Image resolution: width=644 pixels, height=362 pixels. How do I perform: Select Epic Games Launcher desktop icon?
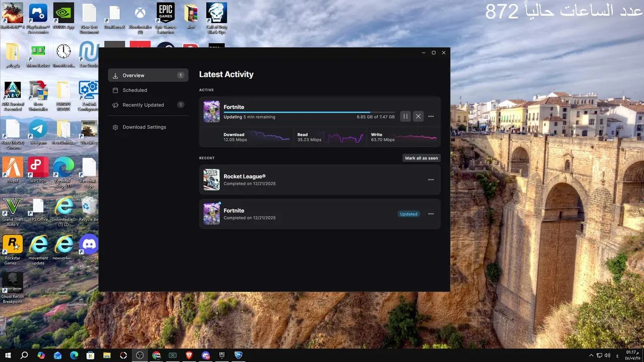(166, 19)
